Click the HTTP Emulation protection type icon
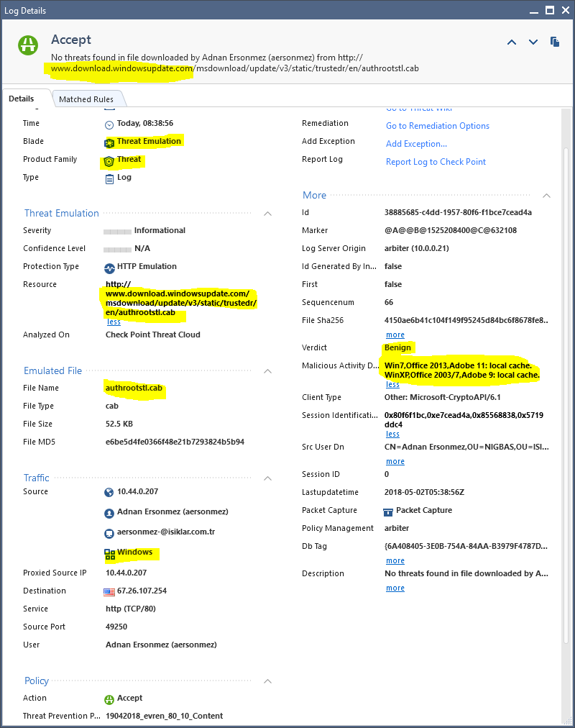This screenshot has width=575, height=728. (109, 268)
